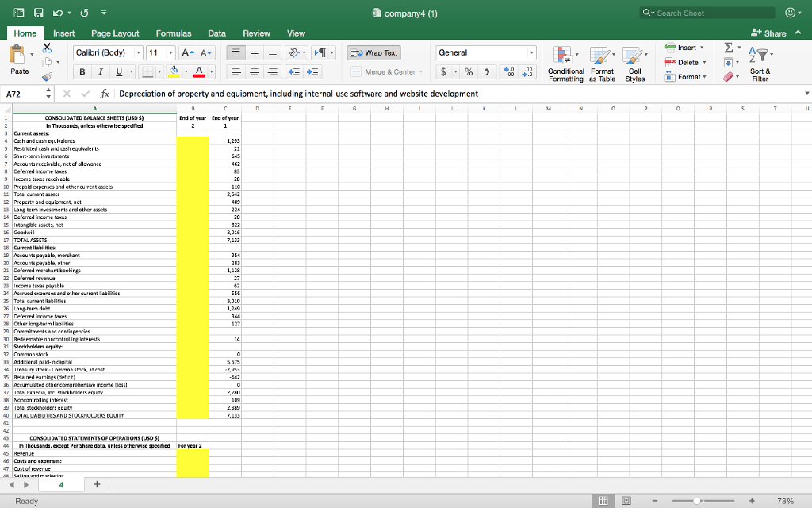Open the Calibri (Body) font dropdown
This screenshot has width=812, height=508.
pos(138,53)
